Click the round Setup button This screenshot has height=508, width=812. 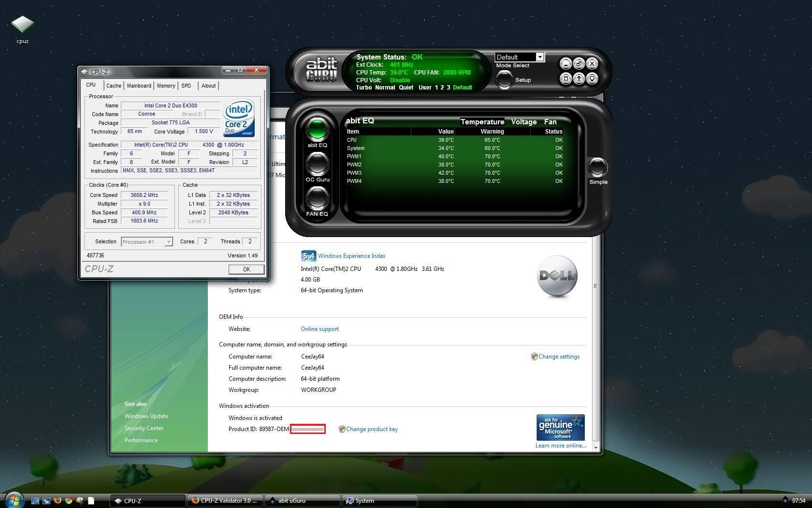click(504, 80)
